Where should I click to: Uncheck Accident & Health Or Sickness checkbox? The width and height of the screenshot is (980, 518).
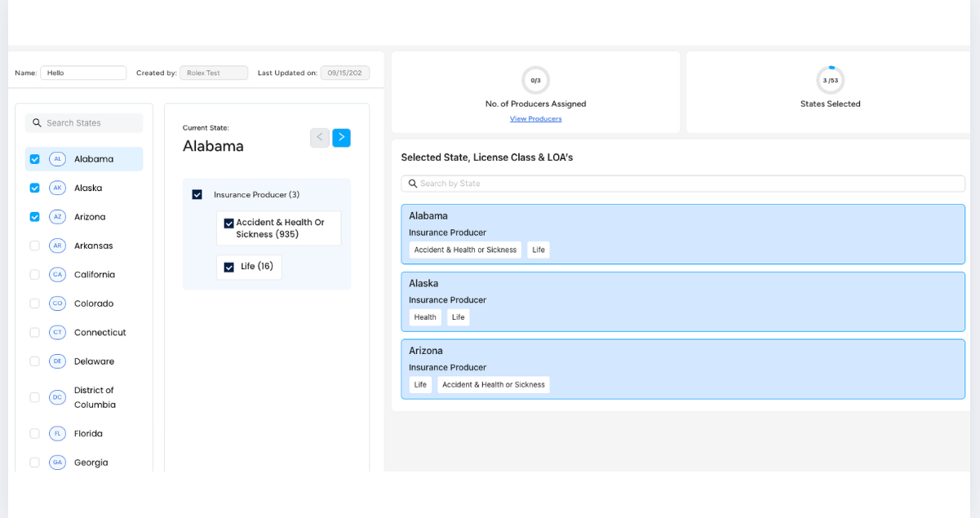[228, 224]
